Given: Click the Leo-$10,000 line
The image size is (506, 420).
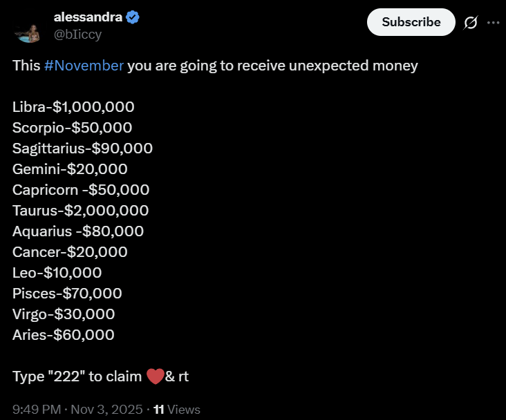Looking at the screenshot, I should pos(57,273).
